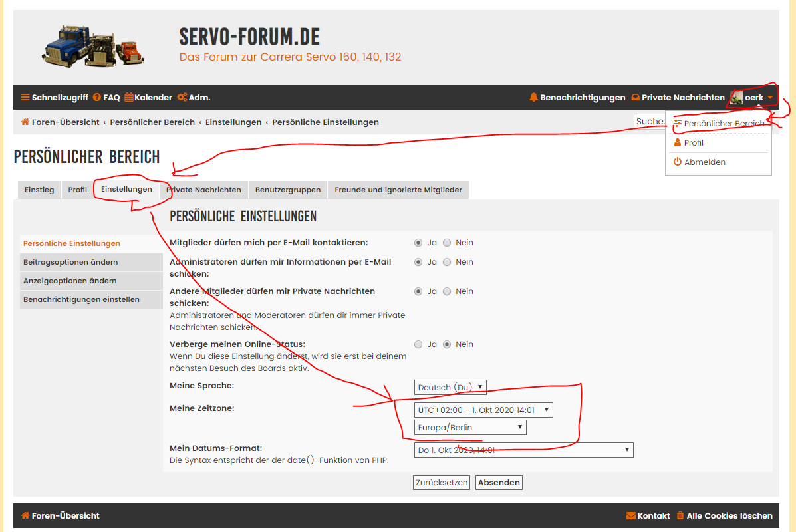Click the Suche search field
The image size is (796, 532).
650,122
